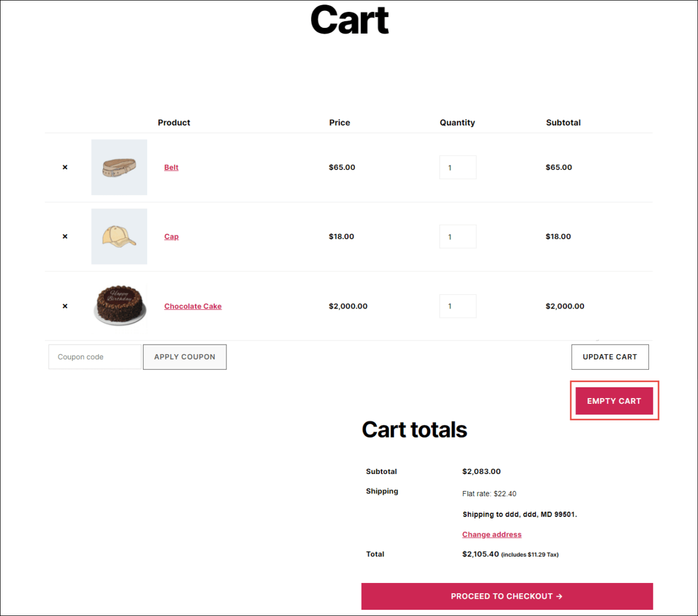Select the Cap quantity box
The width and height of the screenshot is (698, 616).
tap(457, 237)
